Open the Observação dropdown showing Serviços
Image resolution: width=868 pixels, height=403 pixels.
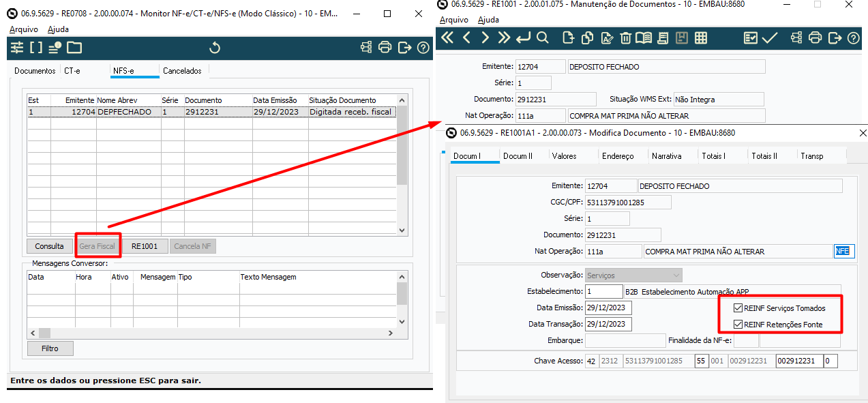(633, 275)
